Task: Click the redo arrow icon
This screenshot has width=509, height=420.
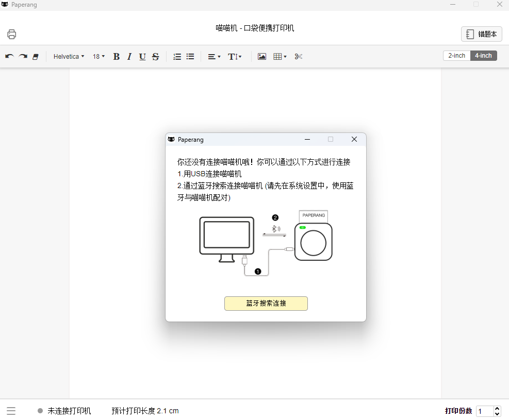Action: (x=23, y=57)
